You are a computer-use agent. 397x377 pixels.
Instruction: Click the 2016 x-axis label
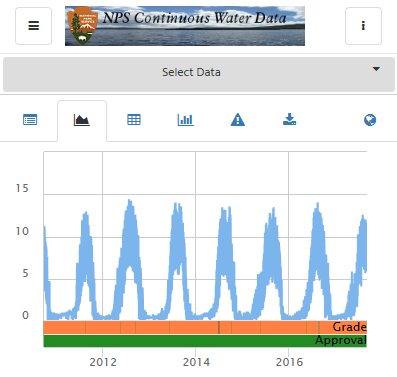(289, 362)
